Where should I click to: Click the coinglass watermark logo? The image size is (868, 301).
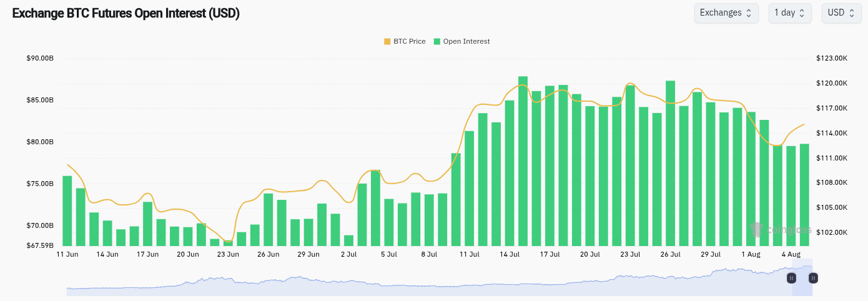781,230
